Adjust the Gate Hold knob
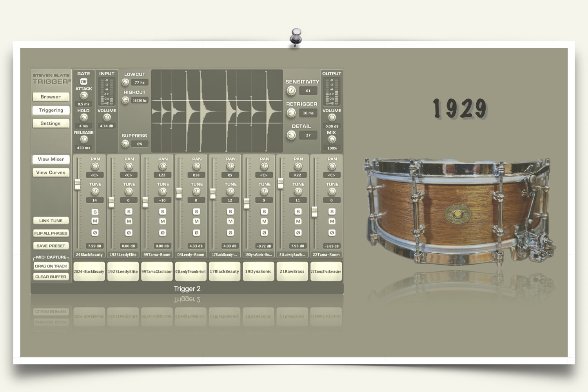 [x=83, y=118]
